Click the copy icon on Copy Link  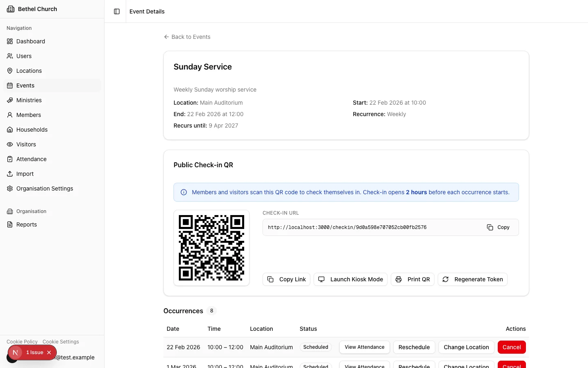pos(270,279)
